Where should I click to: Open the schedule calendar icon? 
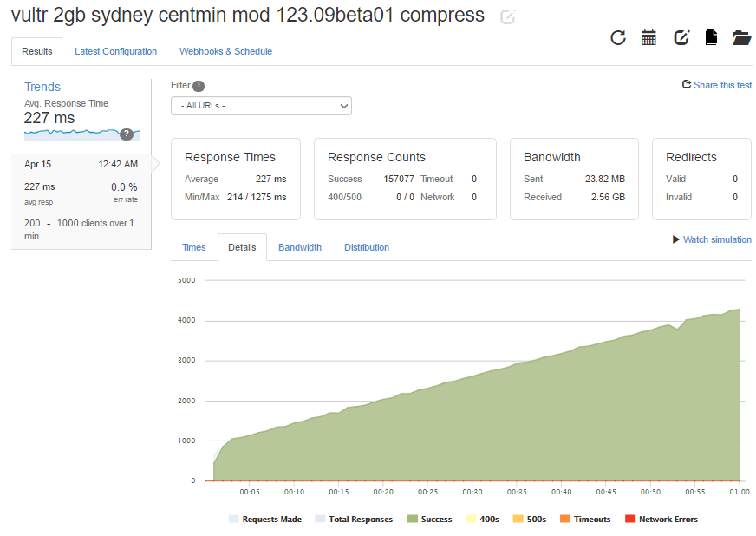648,37
